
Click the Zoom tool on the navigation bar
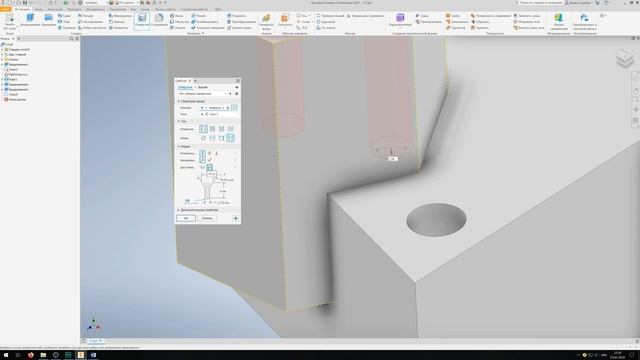[636, 100]
